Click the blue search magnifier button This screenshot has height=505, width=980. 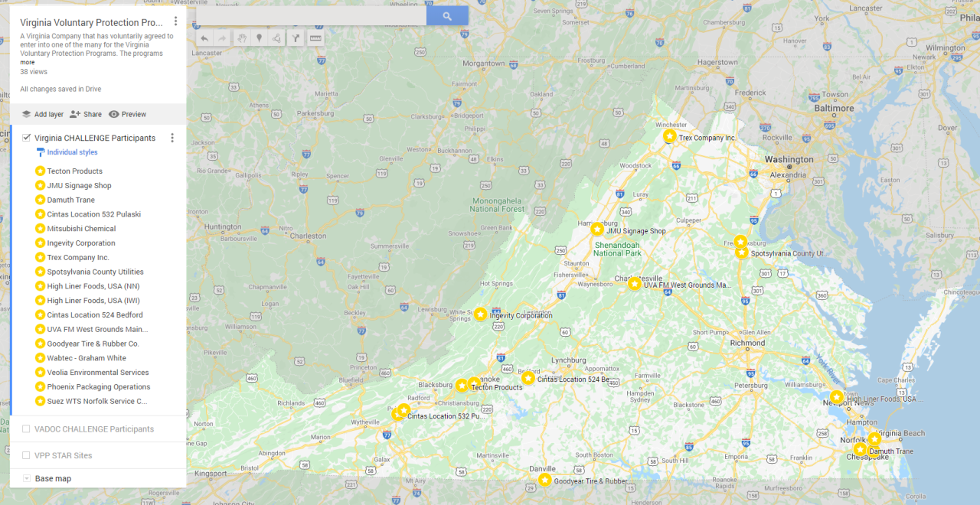(x=447, y=16)
